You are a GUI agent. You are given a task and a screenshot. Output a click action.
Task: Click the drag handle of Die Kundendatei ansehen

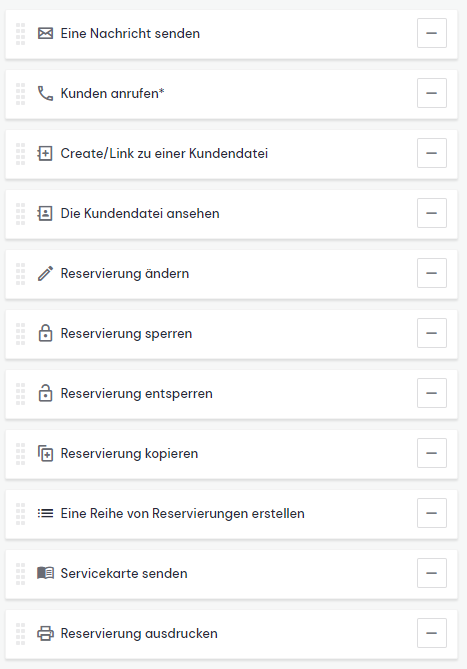[20, 214]
